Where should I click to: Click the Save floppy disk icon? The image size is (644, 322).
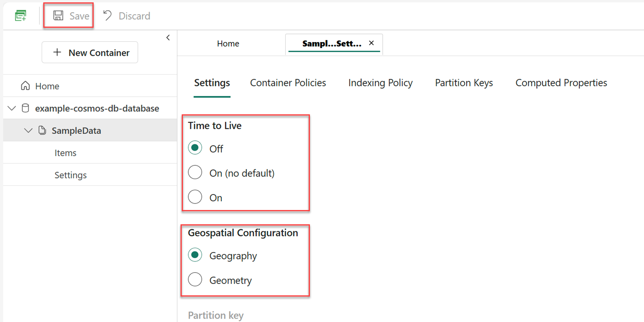tap(58, 16)
